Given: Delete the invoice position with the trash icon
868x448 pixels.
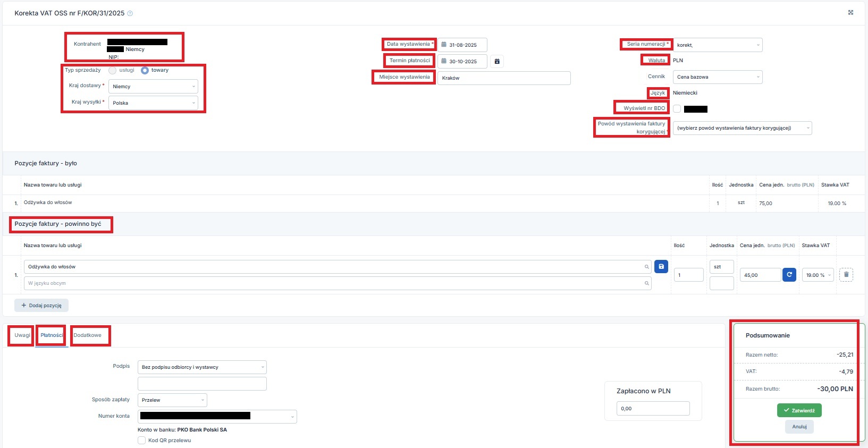Looking at the screenshot, I should pyautogui.click(x=846, y=275).
